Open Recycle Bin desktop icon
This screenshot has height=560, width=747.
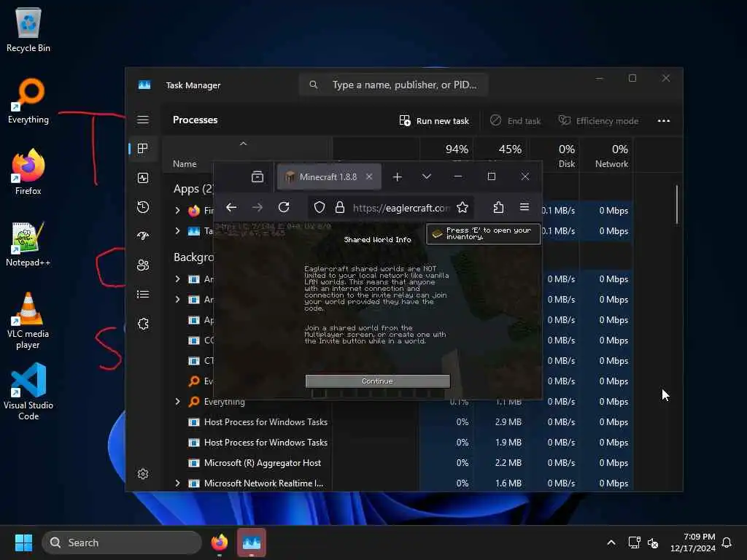click(28, 29)
